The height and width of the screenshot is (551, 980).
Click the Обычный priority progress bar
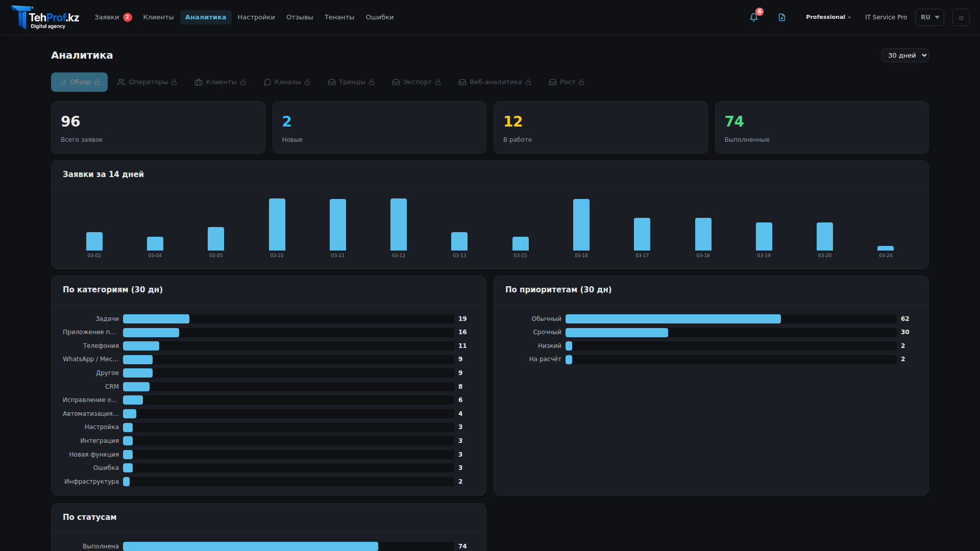point(673,319)
